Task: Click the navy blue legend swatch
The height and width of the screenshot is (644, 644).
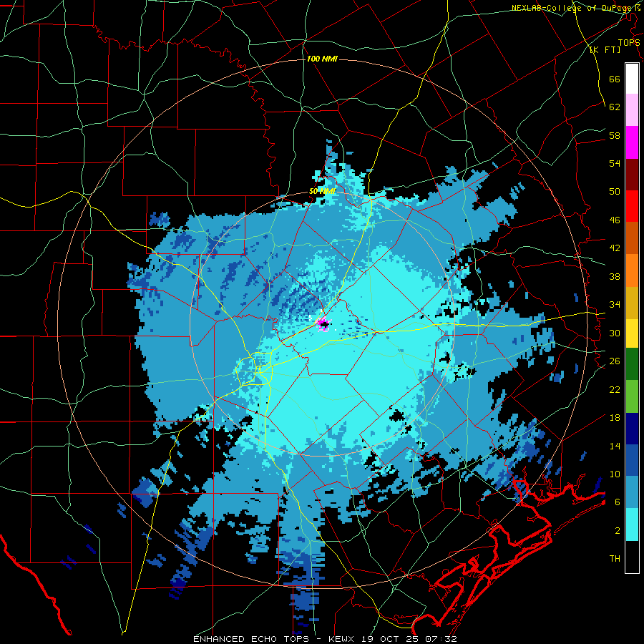Action: coord(632,429)
